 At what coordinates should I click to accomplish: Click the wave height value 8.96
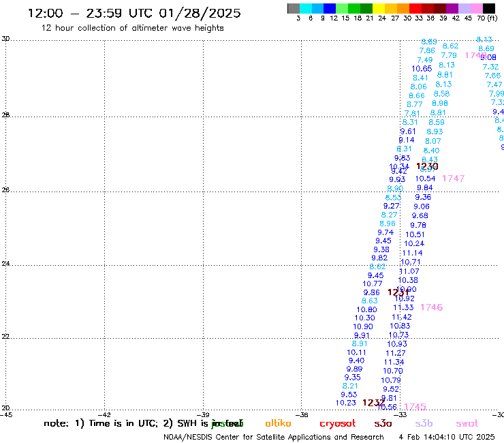click(388, 224)
